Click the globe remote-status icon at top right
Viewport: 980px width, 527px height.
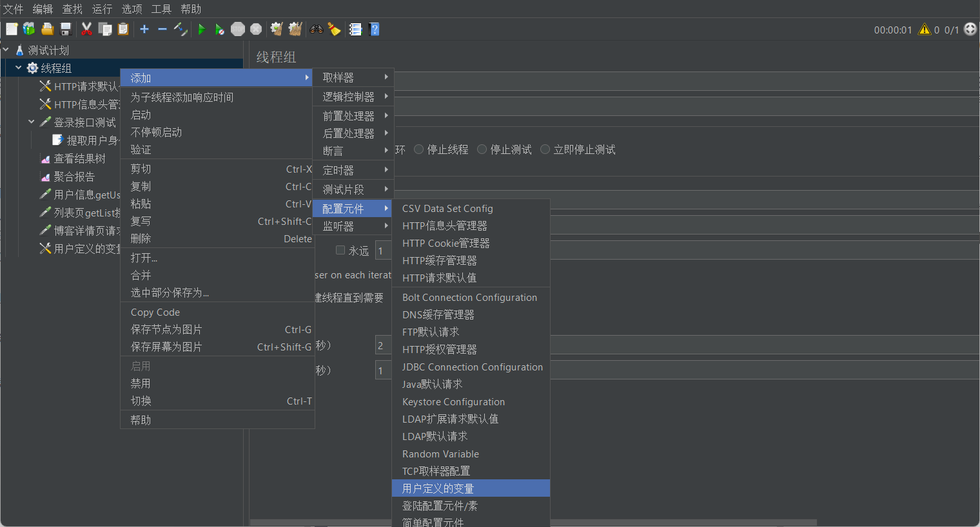pos(970,29)
